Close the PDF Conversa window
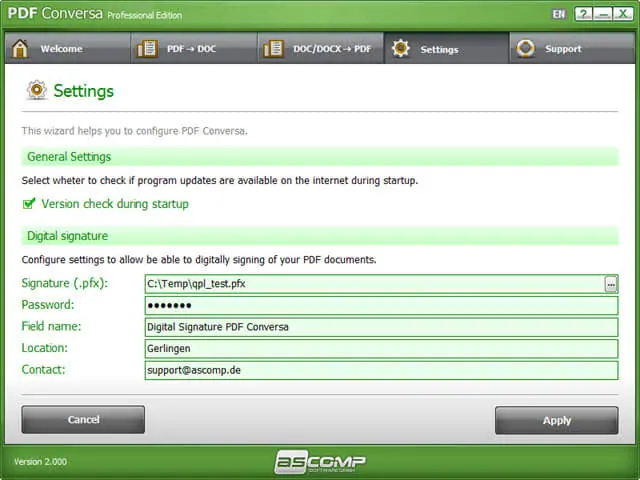The height and width of the screenshot is (480, 640). click(x=623, y=14)
